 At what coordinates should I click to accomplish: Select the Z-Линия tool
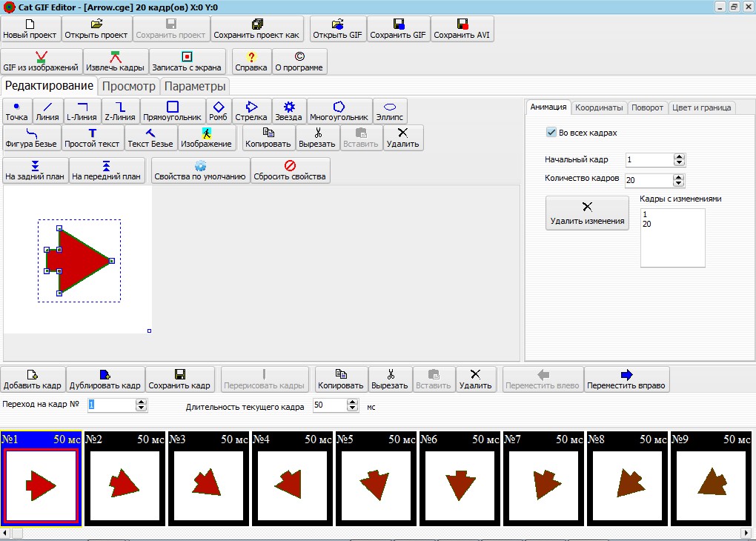click(x=120, y=111)
